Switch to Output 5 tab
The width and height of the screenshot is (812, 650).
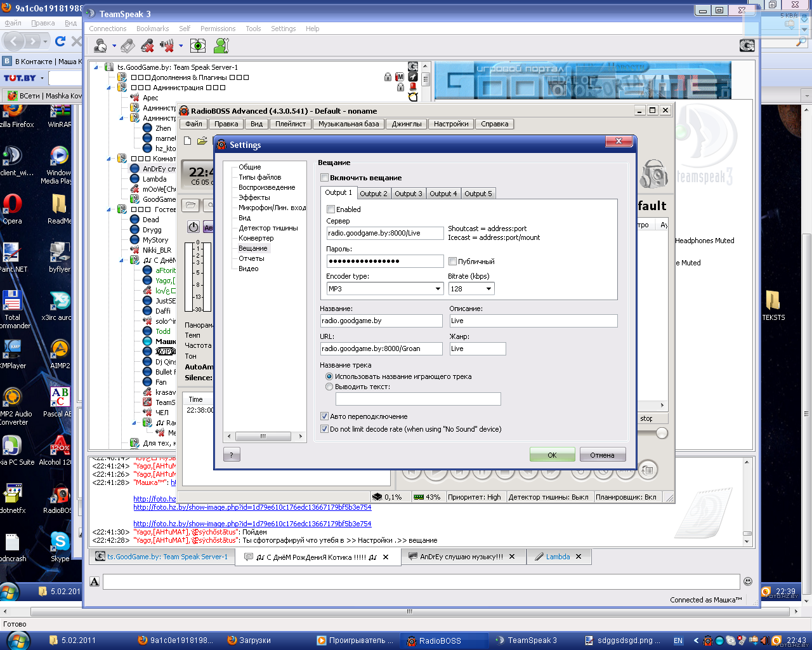click(x=478, y=194)
